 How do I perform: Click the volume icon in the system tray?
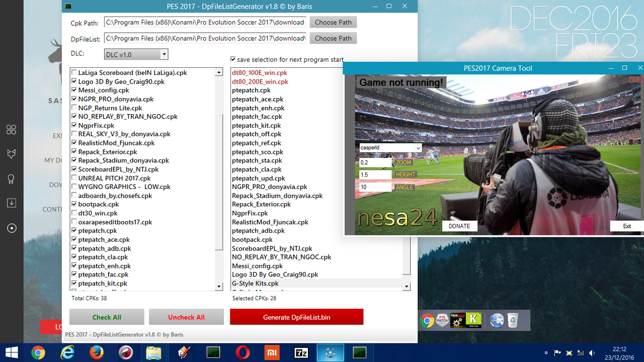[x=592, y=353]
